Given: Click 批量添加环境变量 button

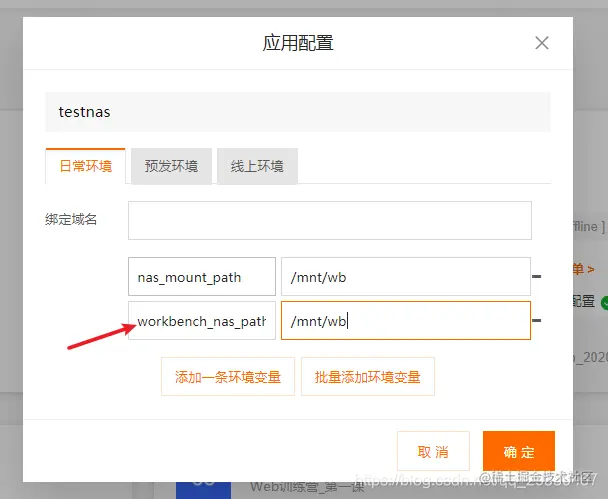Looking at the screenshot, I should [368, 376].
